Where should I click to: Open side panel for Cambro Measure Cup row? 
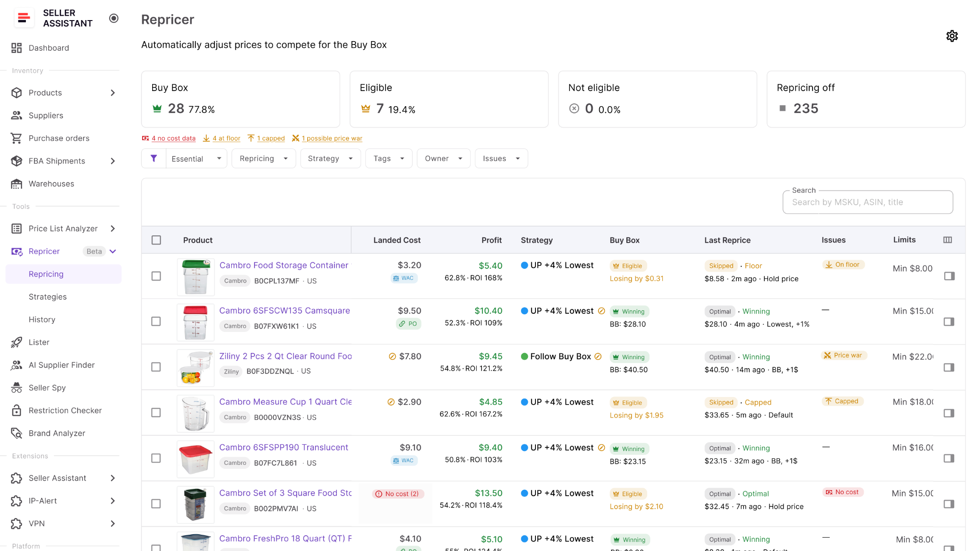click(x=949, y=413)
